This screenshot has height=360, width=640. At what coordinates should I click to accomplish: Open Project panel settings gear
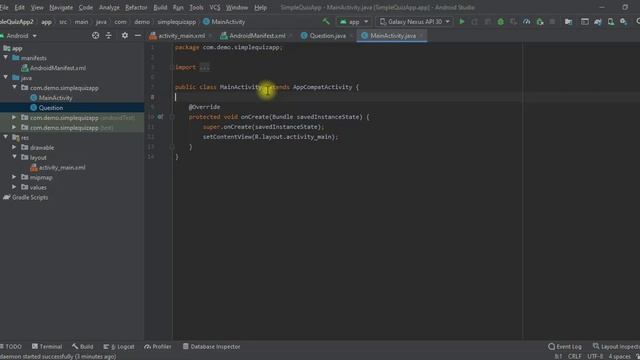124,36
